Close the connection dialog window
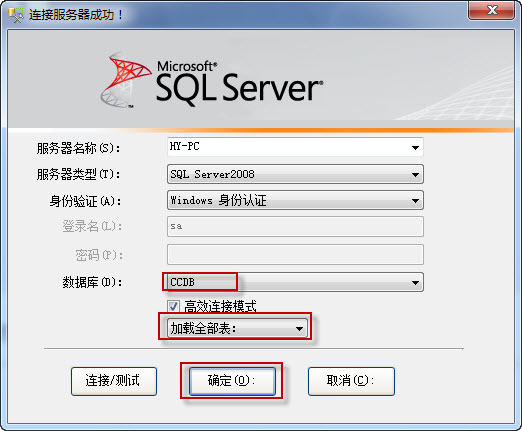 click(x=492, y=10)
